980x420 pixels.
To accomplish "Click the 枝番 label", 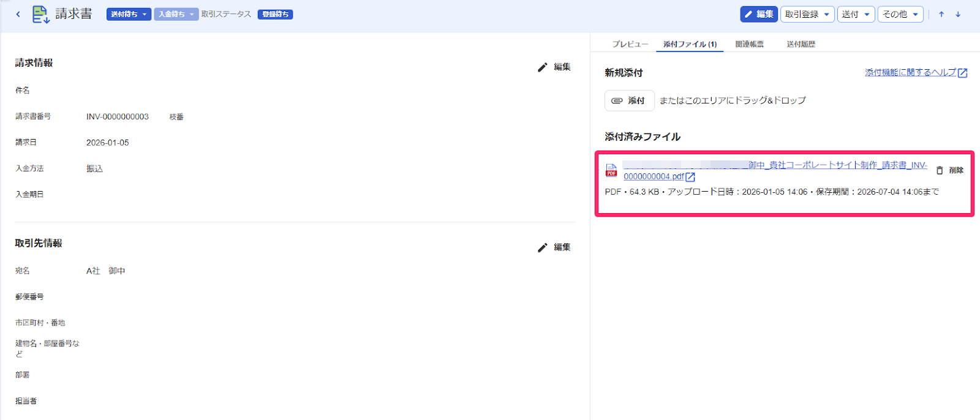I will click(x=176, y=117).
